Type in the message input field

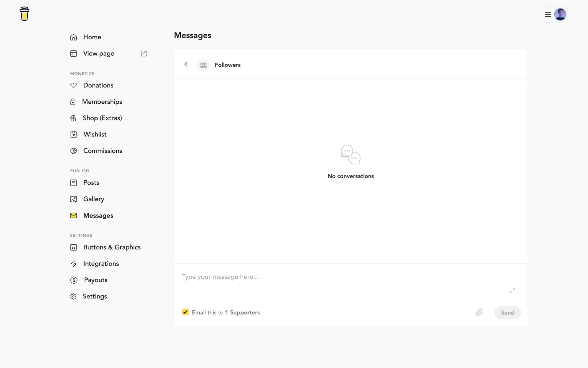tap(337, 277)
